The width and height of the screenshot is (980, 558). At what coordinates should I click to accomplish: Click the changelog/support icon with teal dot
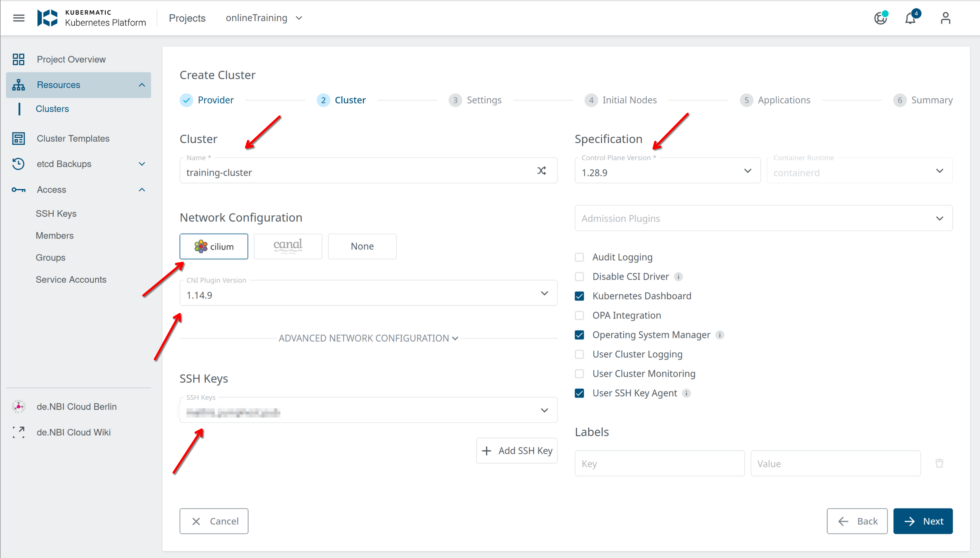(880, 18)
